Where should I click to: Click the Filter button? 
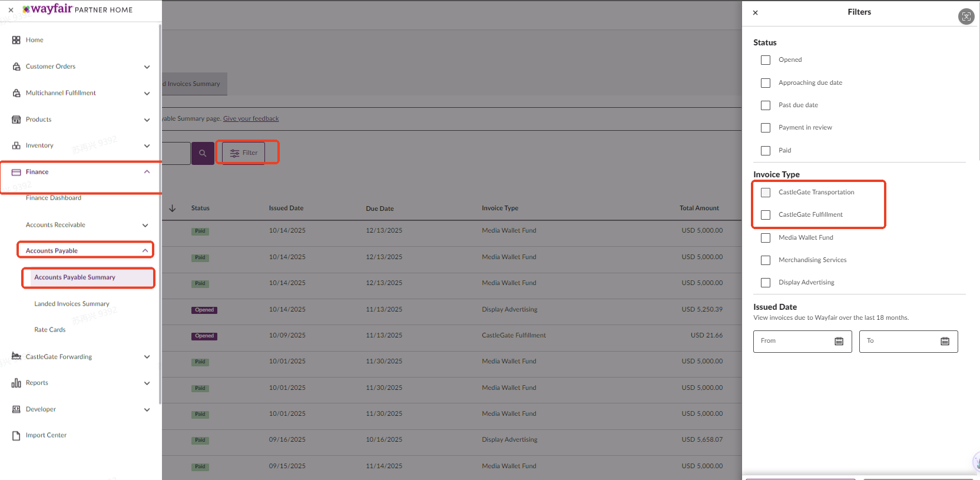click(x=244, y=153)
